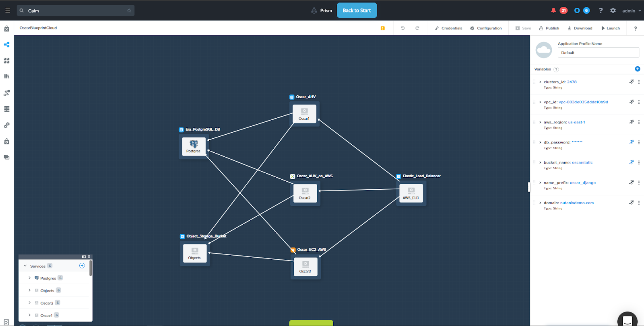Select the Postgres service node

194,146
